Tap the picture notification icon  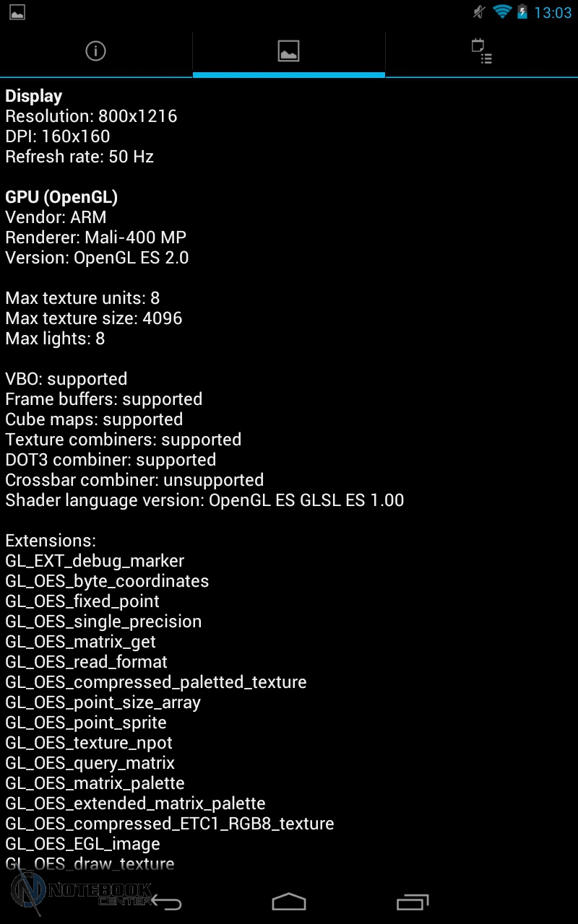[x=17, y=12]
